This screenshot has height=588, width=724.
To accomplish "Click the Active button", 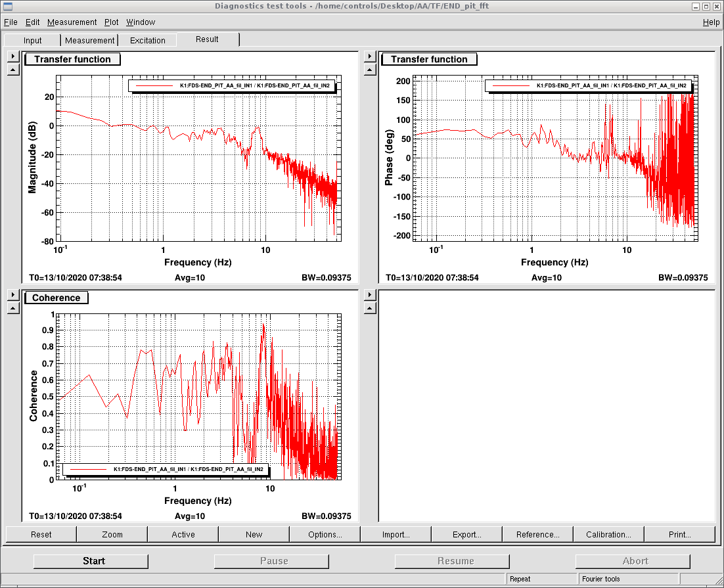I will 183,534.
